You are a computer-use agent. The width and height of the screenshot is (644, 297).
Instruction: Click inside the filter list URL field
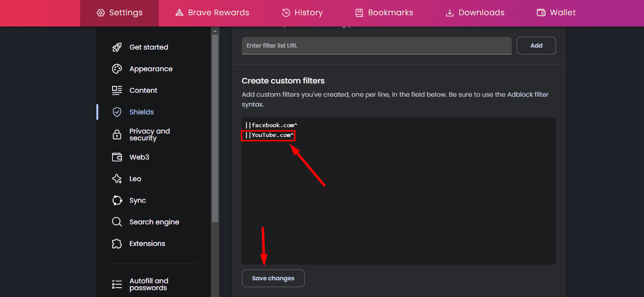point(376,45)
